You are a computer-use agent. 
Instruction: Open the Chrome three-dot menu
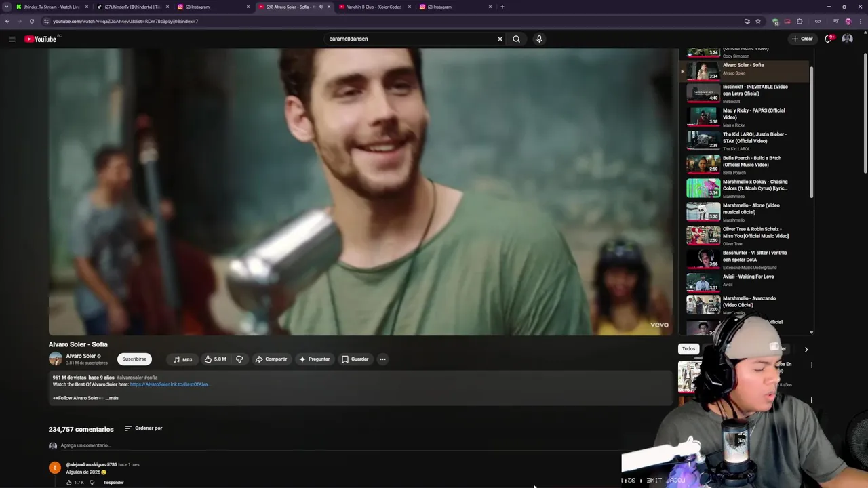point(860,21)
